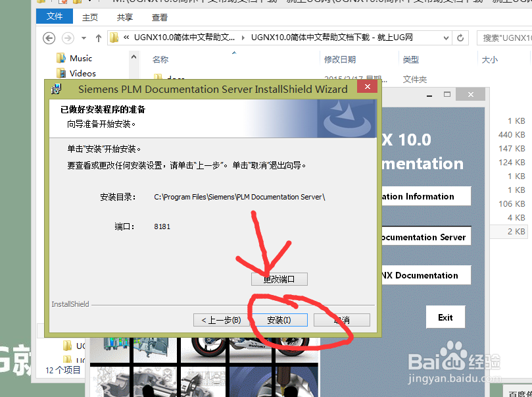Refresh the current Explorer folder
Image resolution: width=532 pixels, height=397 pixels.
coord(460,38)
